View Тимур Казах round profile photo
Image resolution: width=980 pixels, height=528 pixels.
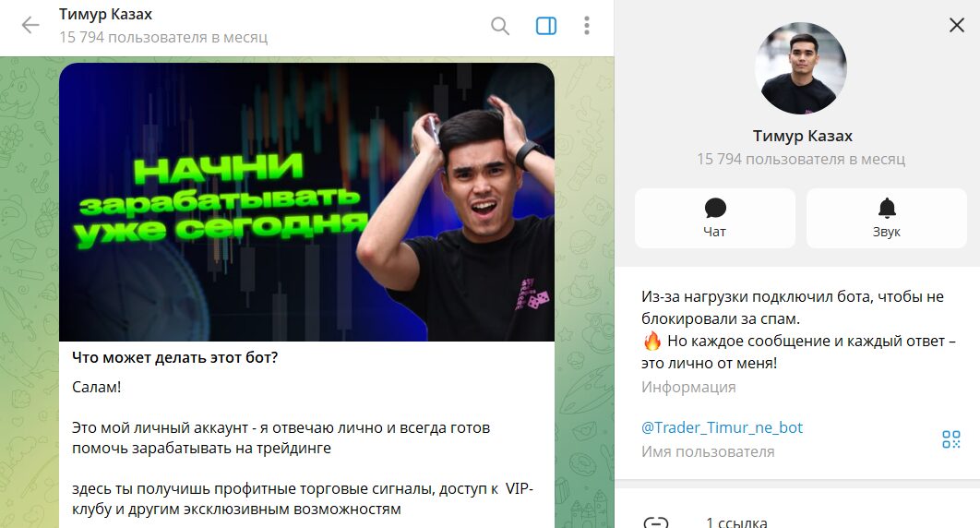[x=801, y=68]
